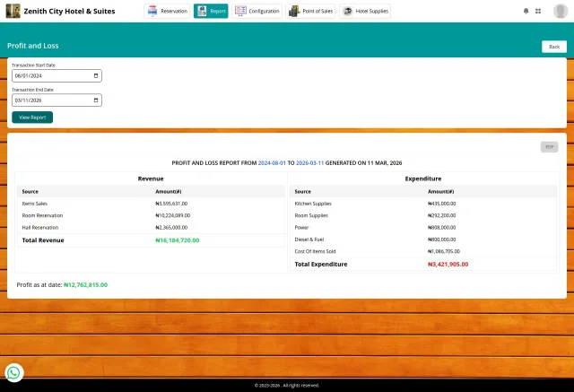Click the Expenditure table heading
This screenshot has width=574, height=392.
tap(423, 179)
